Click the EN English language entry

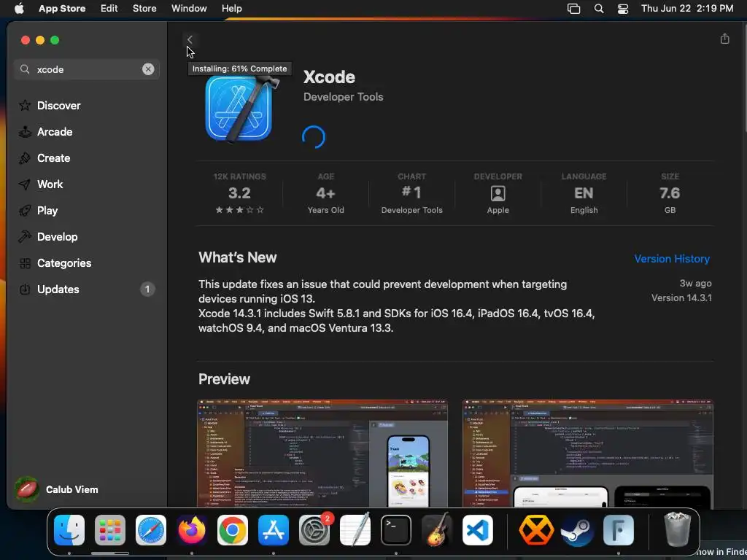point(584,192)
